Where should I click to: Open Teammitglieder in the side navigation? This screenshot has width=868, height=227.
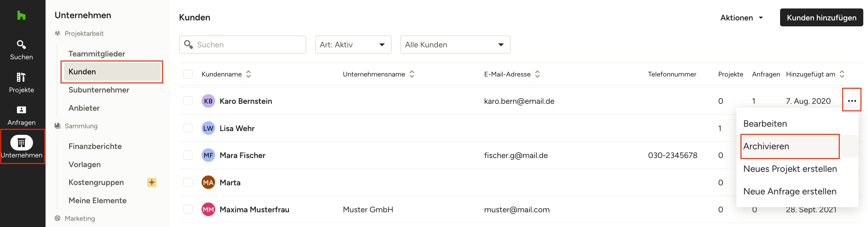[97, 54]
